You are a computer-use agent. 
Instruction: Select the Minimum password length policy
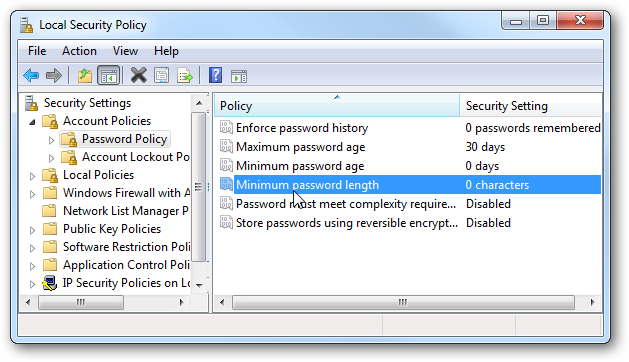(x=409, y=185)
